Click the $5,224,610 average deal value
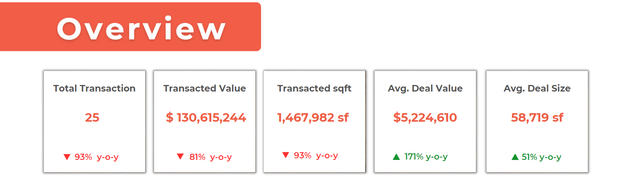Viewport: 644px width, 180px height. [x=425, y=117]
